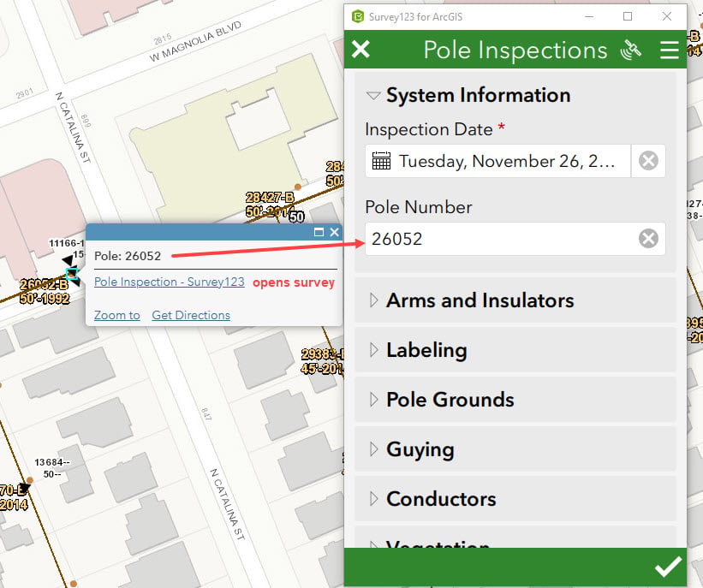
Task: Click the Zoom to link
Action: (x=117, y=315)
